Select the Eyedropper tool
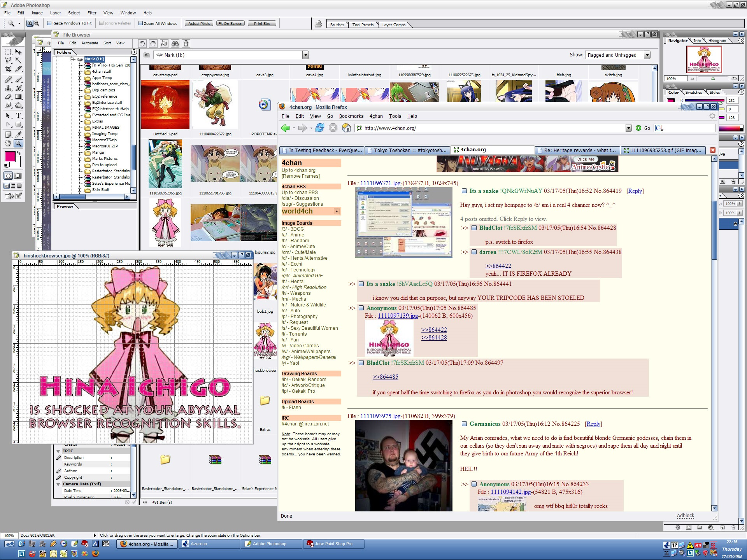Viewport: 747px width, 560px height. (x=18, y=135)
